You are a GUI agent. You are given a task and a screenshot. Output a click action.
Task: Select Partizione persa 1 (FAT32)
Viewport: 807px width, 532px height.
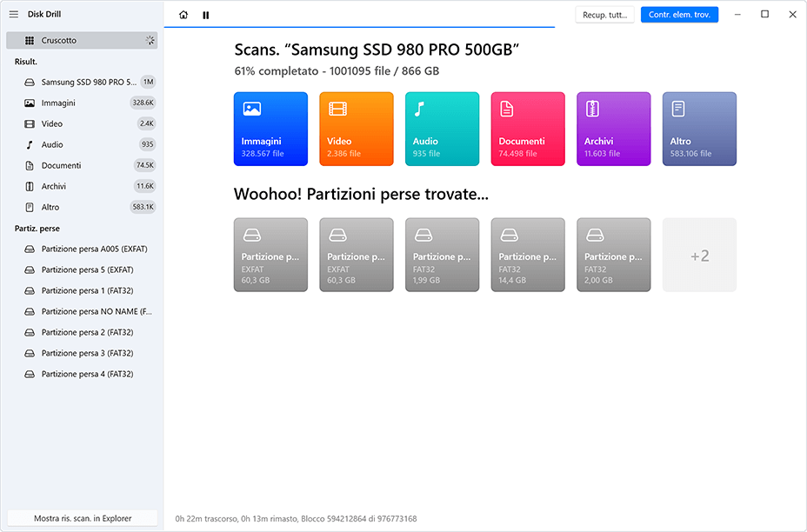click(x=82, y=290)
